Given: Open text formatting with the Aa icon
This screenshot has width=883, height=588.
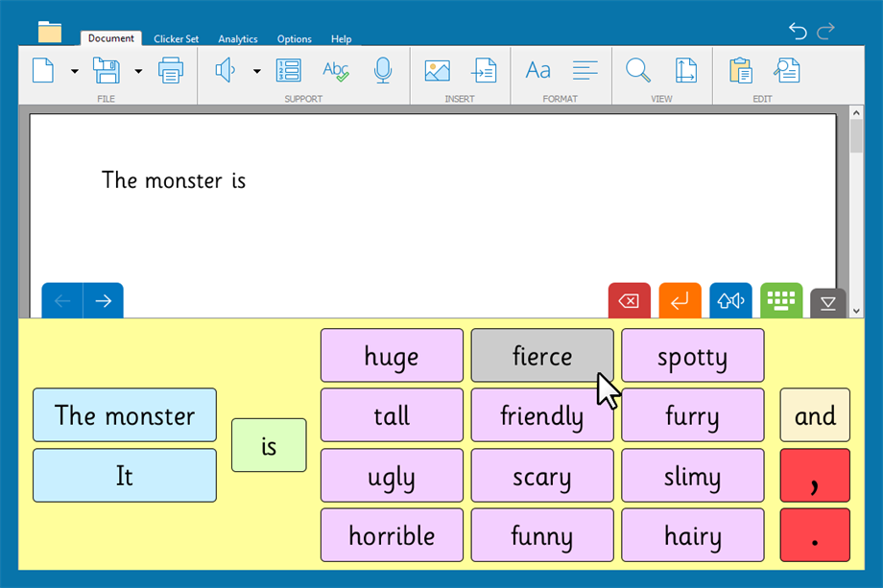Looking at the screenshot, I should [537, 70].
